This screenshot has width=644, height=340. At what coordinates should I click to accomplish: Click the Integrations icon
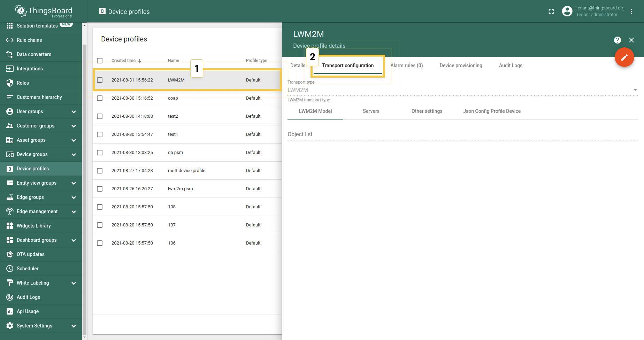10,69
